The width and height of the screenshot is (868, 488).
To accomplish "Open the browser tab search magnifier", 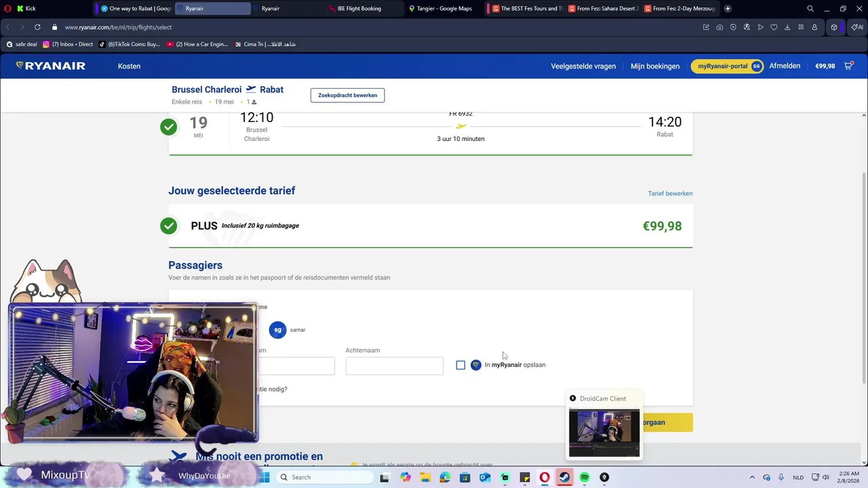I will pos(810,9).
